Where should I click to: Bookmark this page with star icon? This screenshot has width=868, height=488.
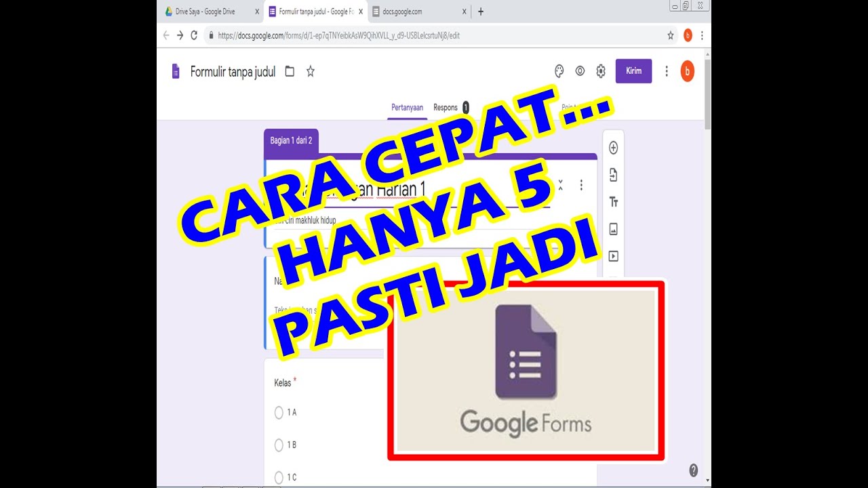[x=671, y=35]
